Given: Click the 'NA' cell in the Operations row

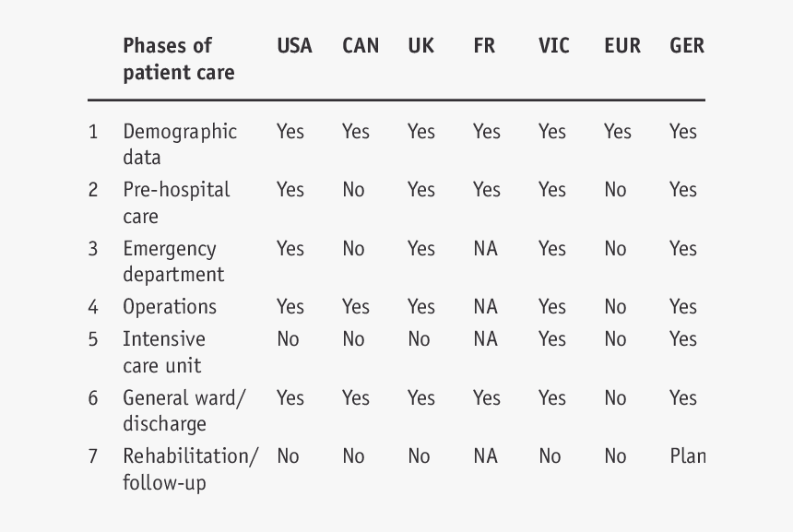Looking at the screenshot, I should [485, 307].
